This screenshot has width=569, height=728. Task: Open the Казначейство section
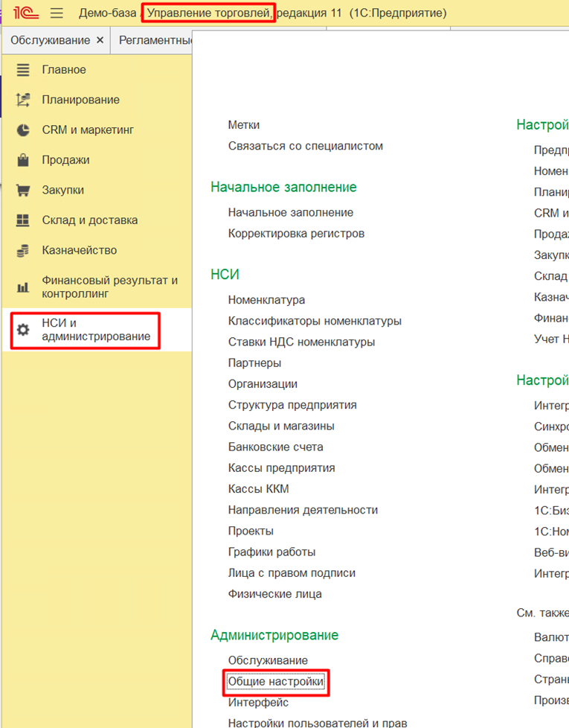point(80,250)
